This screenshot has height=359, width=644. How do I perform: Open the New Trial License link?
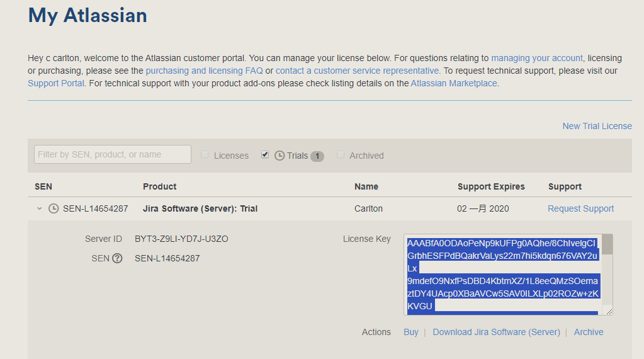click(x=597, y=126)
